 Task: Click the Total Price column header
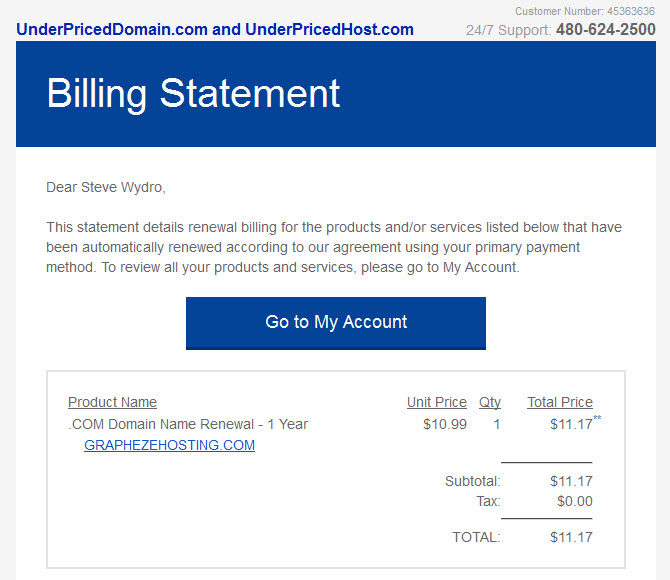click(x=560, y=402)
